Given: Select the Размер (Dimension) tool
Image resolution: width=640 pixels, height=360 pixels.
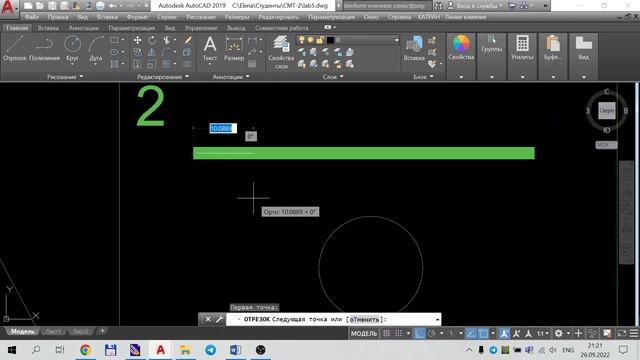Looking at the screenshot, I should coord(234,49).
